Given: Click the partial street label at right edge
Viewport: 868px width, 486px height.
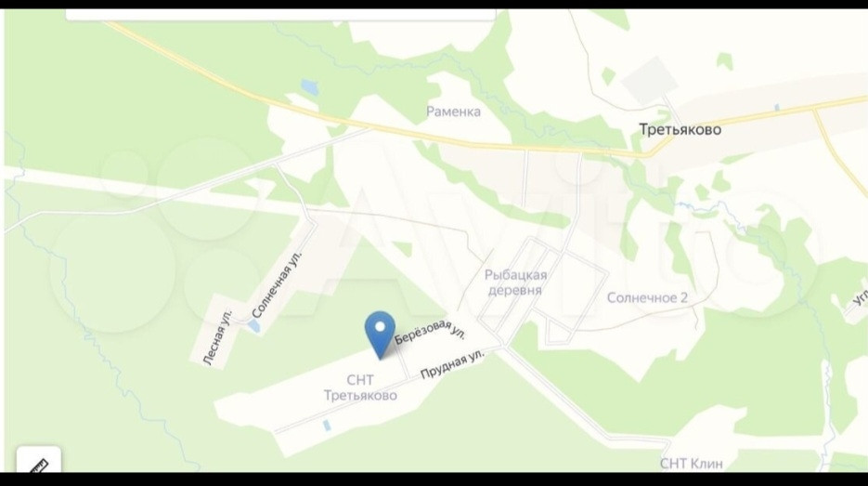Looking at the screenshot, I should 860,299.
